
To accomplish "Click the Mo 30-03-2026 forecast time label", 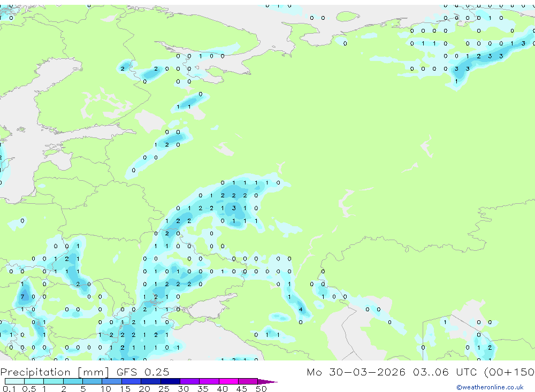I will [421, 372].
